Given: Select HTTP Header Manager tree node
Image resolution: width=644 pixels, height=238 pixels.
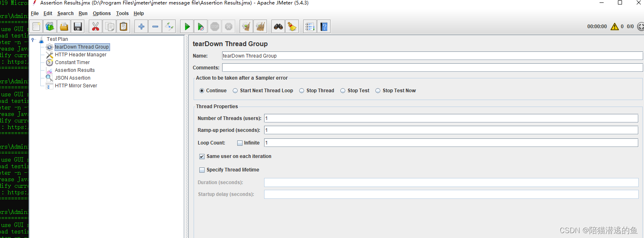Looking at the screenshot, I should click(x=81, y=55).
